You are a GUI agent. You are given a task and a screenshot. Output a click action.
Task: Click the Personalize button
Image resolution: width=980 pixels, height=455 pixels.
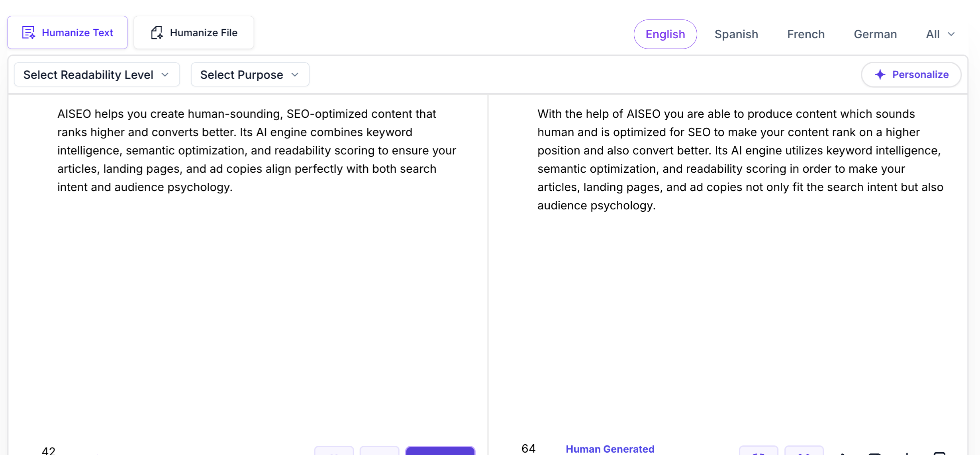pyautogui.click(x=911, y=74)
